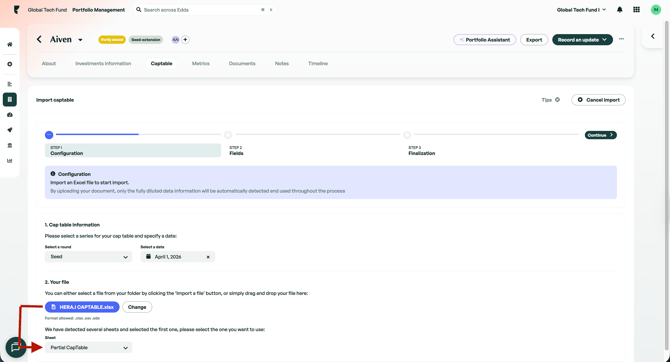The height and width of the screenshot is (362, 670).
Task: Select the Captable tab
Action: click(161, 63)
